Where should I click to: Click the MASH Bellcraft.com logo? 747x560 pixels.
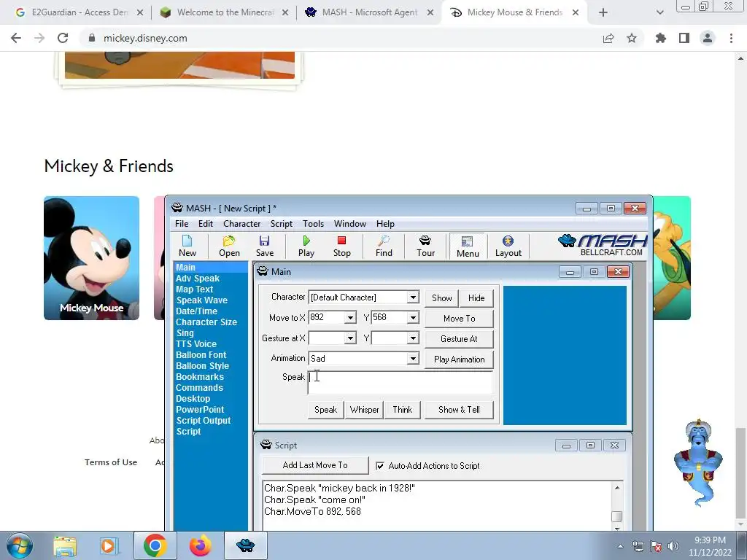pyautogui.click(x=603, y=245)
